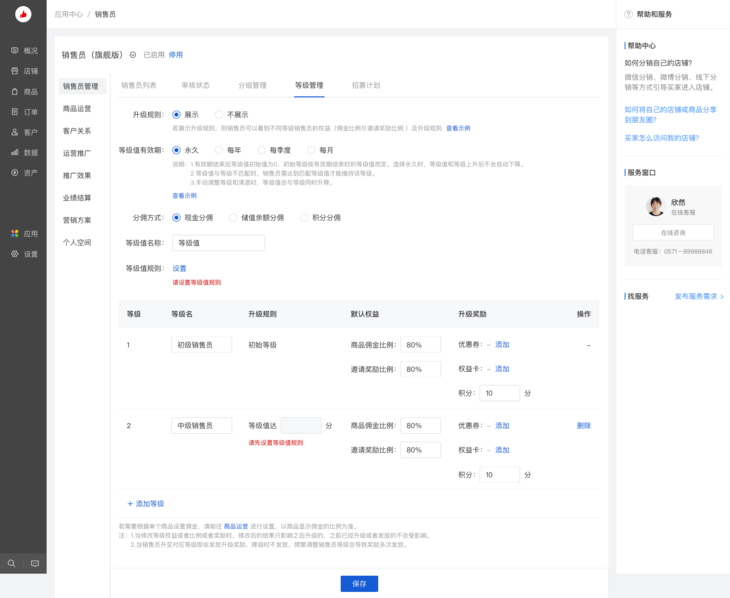Select 不展示 for upgrade rule
This screenshot has width=730, height=598.
(x=220, y=115)
